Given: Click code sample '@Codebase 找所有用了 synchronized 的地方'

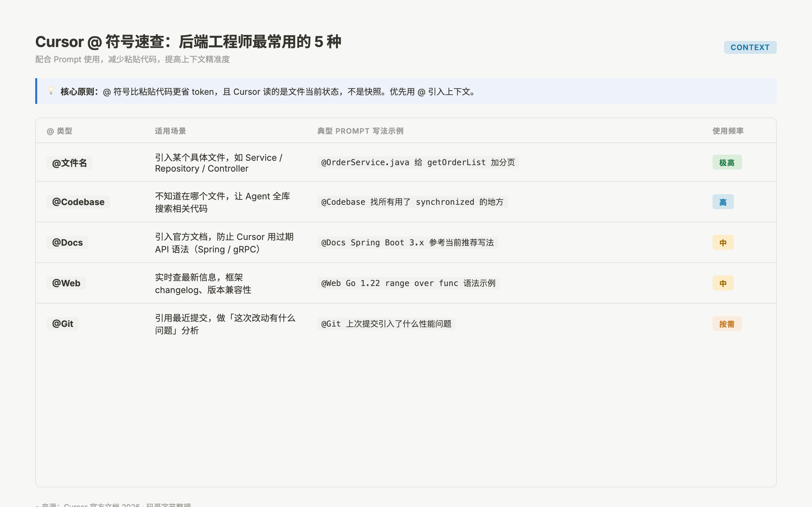Looking at the screenshot, I should tap(412, 202).
